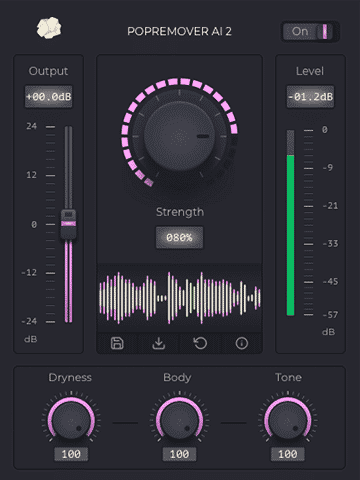Click the green Level meter bar
The height and width of the screenshot is (480, 360).
(290, 235)
